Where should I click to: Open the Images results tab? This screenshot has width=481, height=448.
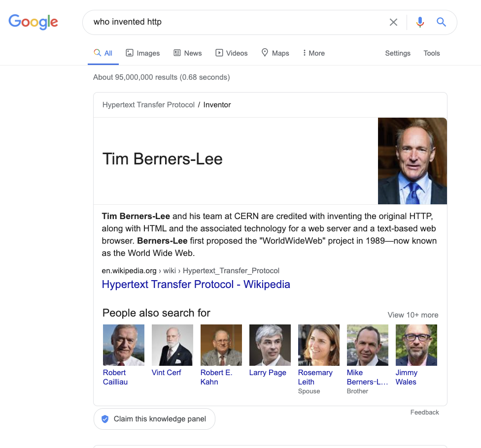[142, 53]
